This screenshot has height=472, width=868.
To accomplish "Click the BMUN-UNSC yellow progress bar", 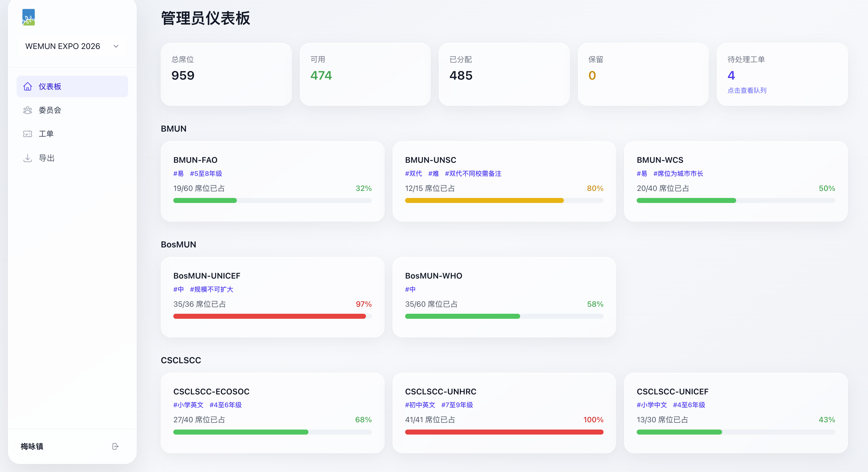I will (484, 201).
